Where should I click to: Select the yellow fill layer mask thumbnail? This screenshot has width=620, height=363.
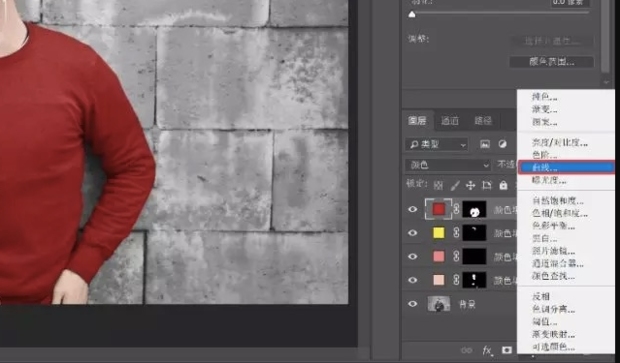coord(474,233)
